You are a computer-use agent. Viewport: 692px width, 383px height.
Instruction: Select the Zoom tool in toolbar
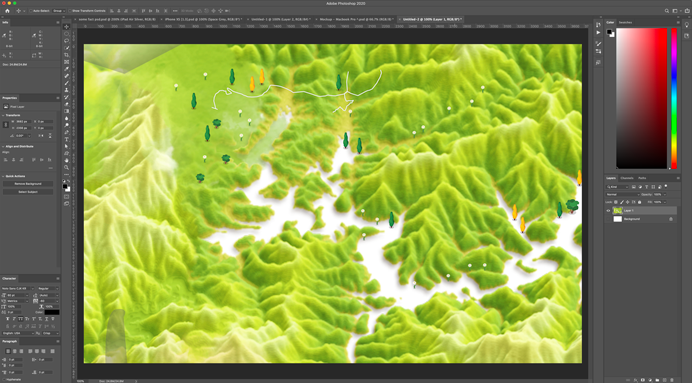67,168
